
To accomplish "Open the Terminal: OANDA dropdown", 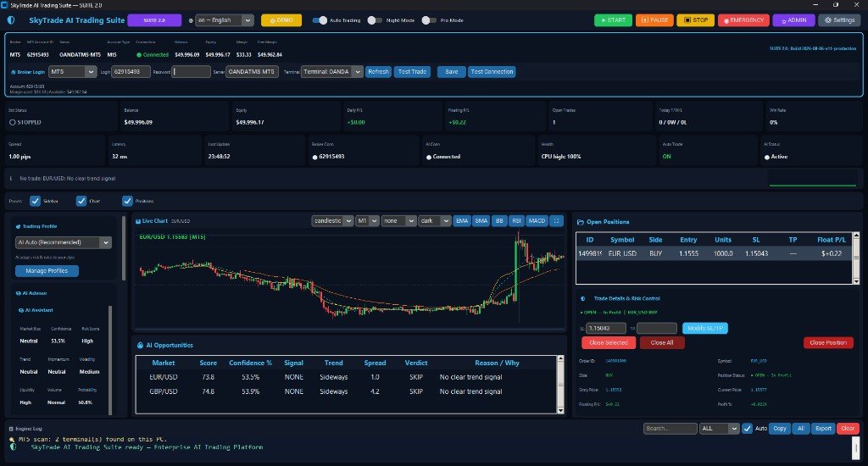I will (x=332, y=72).
